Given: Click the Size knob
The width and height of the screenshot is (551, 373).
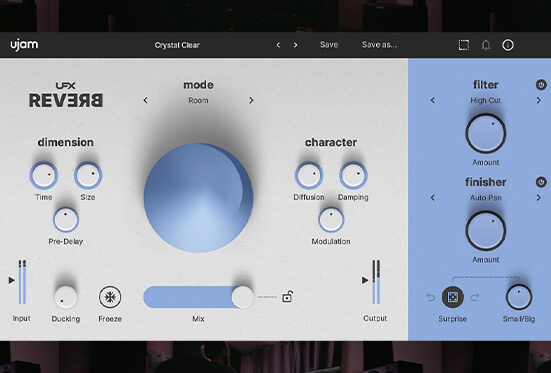Looking at the screenshot, I should (88, 175).
